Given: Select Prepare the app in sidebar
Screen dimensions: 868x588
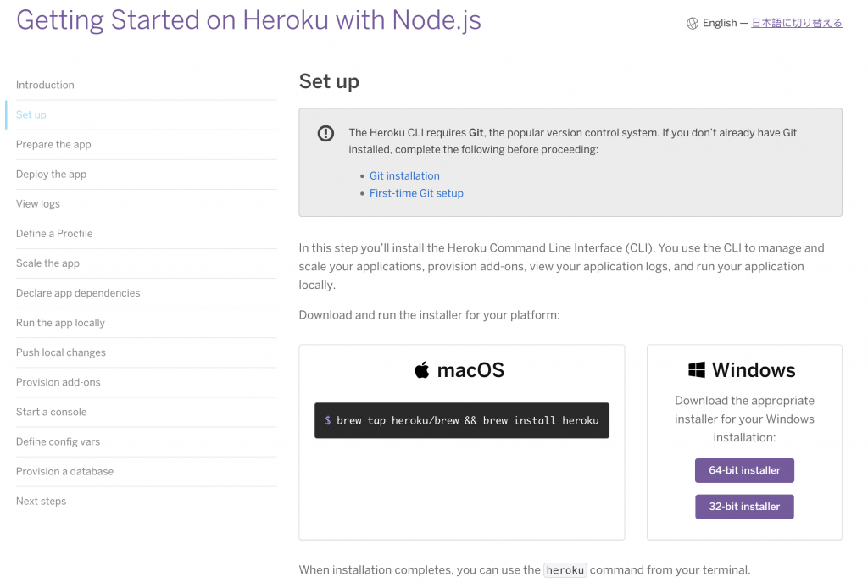Looking at the screenshot, I should tap(53, 145).
